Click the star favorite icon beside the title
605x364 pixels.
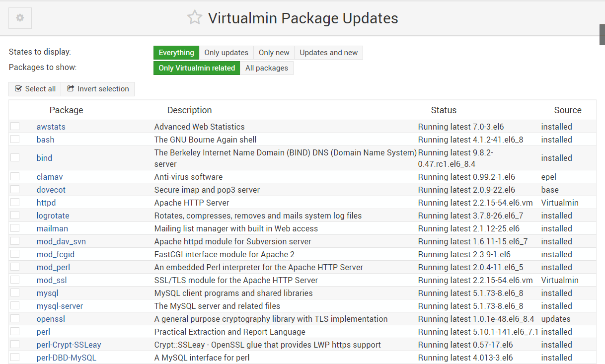(x=194, y=18)
